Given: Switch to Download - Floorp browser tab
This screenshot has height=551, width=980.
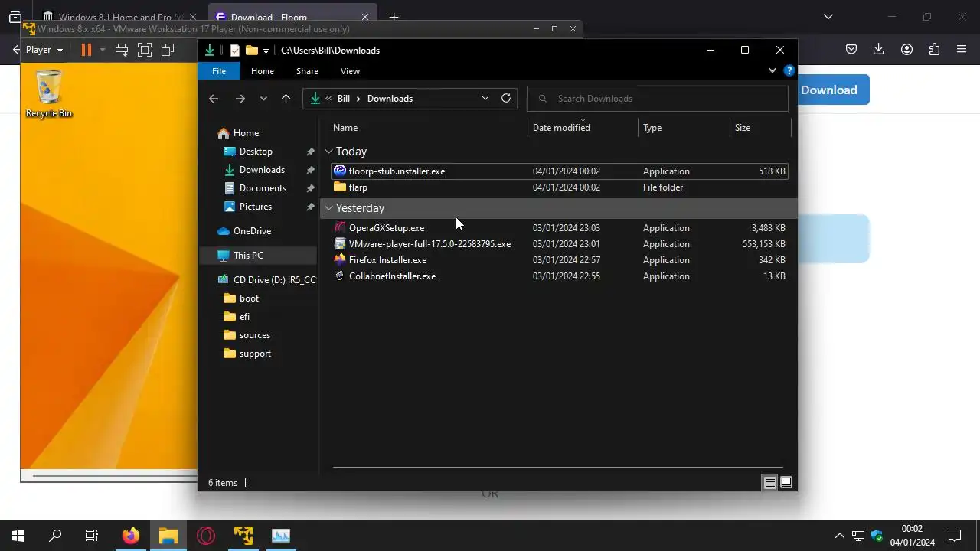Looking at the screenshot, I should coord(291,16).
